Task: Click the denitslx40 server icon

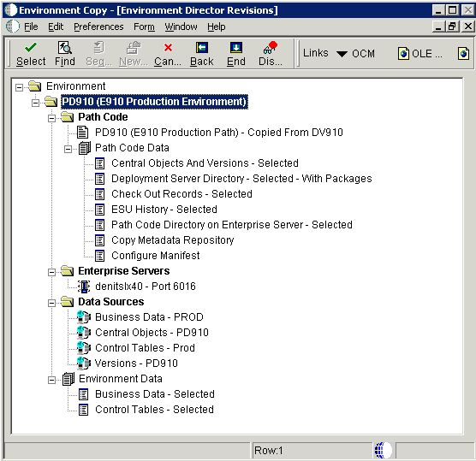Action: coord(84,287)
